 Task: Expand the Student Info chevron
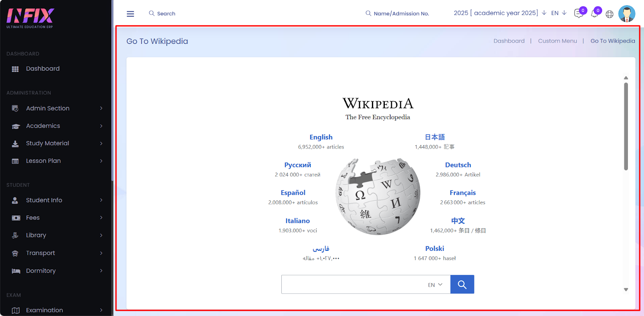(101, 200)
